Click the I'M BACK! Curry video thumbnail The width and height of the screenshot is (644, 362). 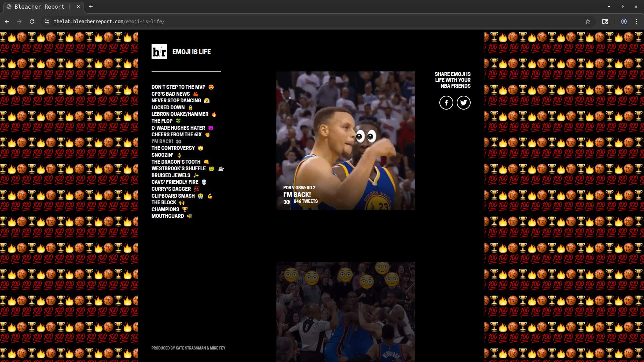(345, 140)
